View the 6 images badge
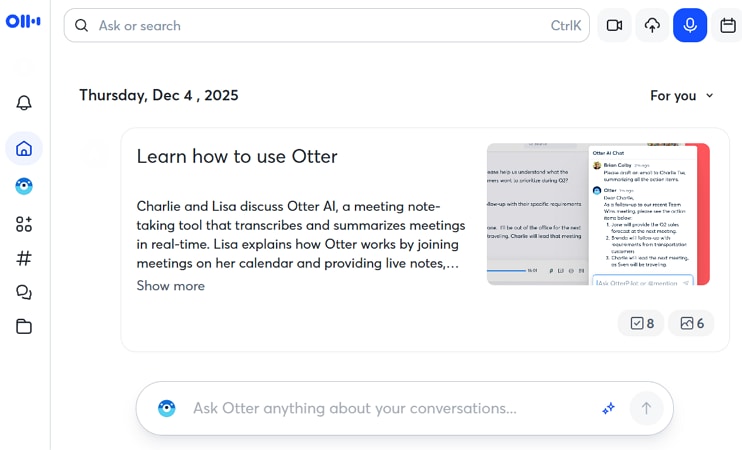Viewport: 742px width, 450px height. click(691, 323)
